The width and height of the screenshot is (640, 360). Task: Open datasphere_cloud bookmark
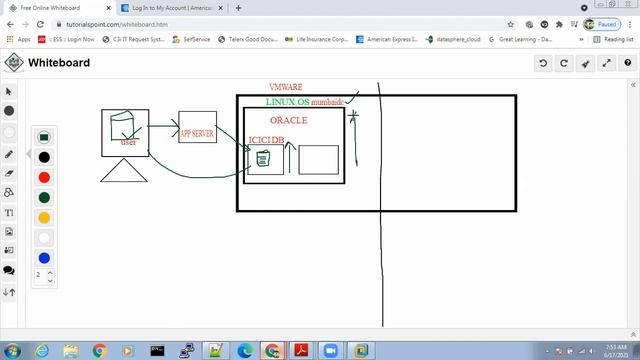[453, 39]
